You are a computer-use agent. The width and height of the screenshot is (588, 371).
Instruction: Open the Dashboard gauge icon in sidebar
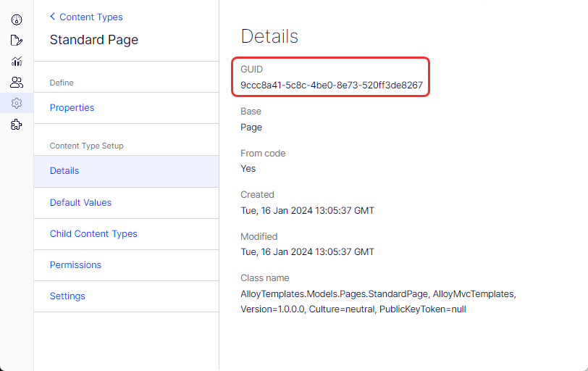click(x=17, y=20)
